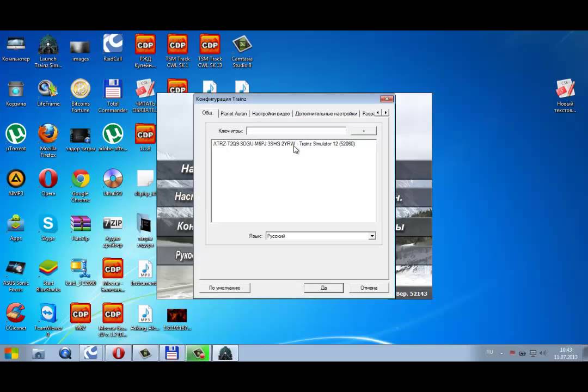The width and height of the screenshot is (588, 392).
Task: Open the Mozilla Firefox desktop icon
Action: 48,140
